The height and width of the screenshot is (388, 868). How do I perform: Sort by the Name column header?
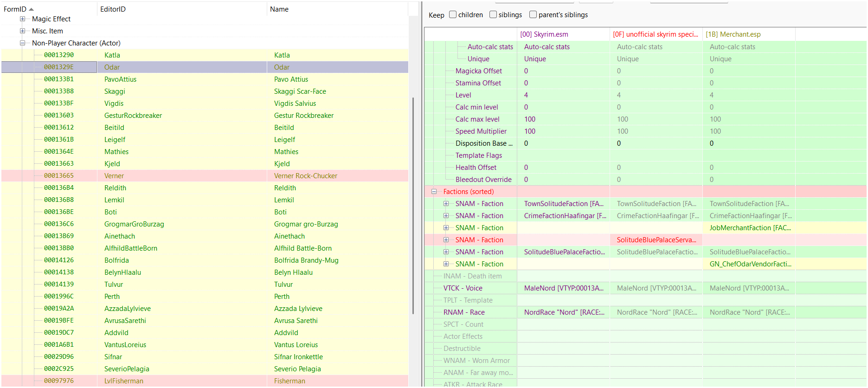click(x=337, y=9)
